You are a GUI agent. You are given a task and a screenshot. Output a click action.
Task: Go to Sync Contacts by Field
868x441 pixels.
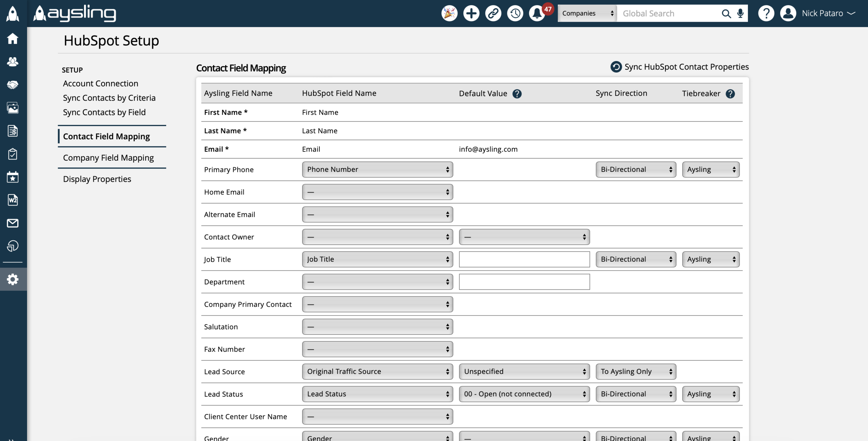pos(104,112)
